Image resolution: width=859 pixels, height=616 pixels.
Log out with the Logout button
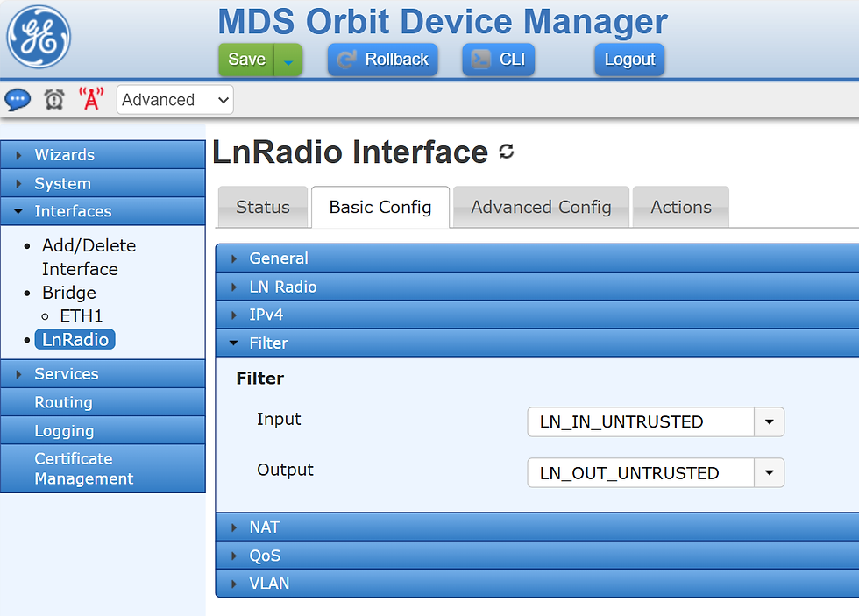629,59
